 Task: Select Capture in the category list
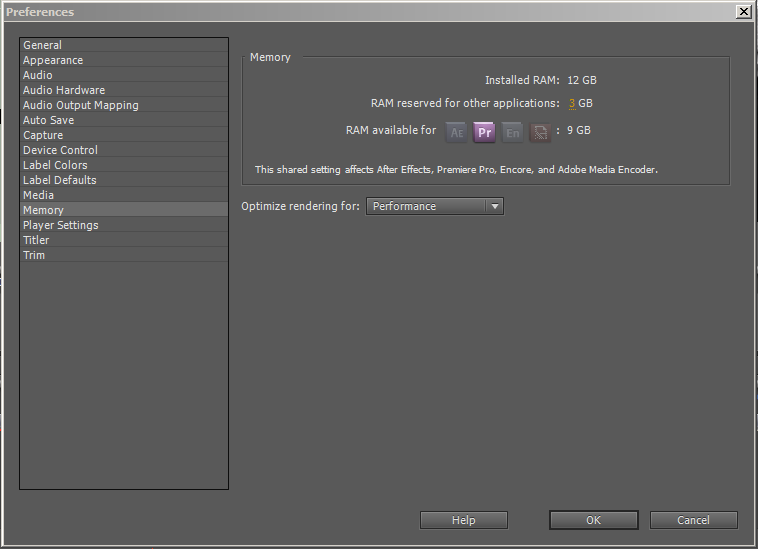click(124, 135)
